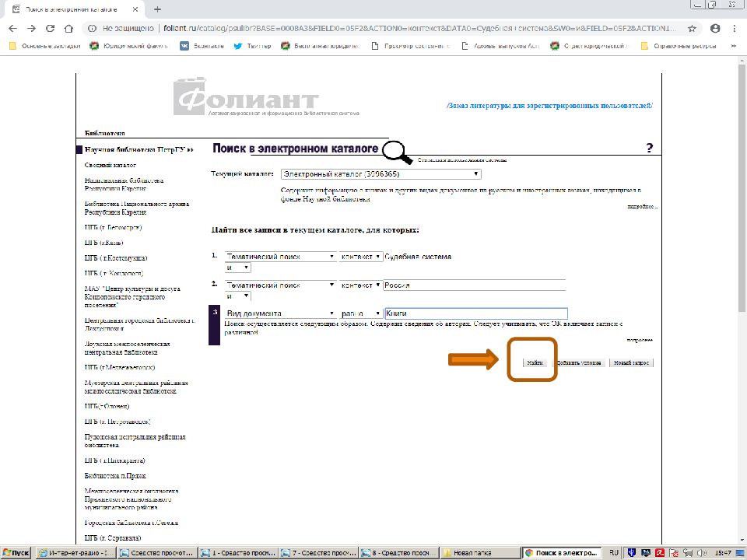
Task: Click the question mark help icon
Action: click(x=649, y=149)
